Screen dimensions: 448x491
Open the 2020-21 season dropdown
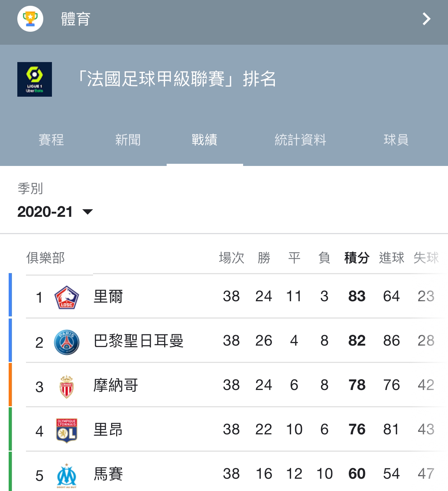point(55,212)
